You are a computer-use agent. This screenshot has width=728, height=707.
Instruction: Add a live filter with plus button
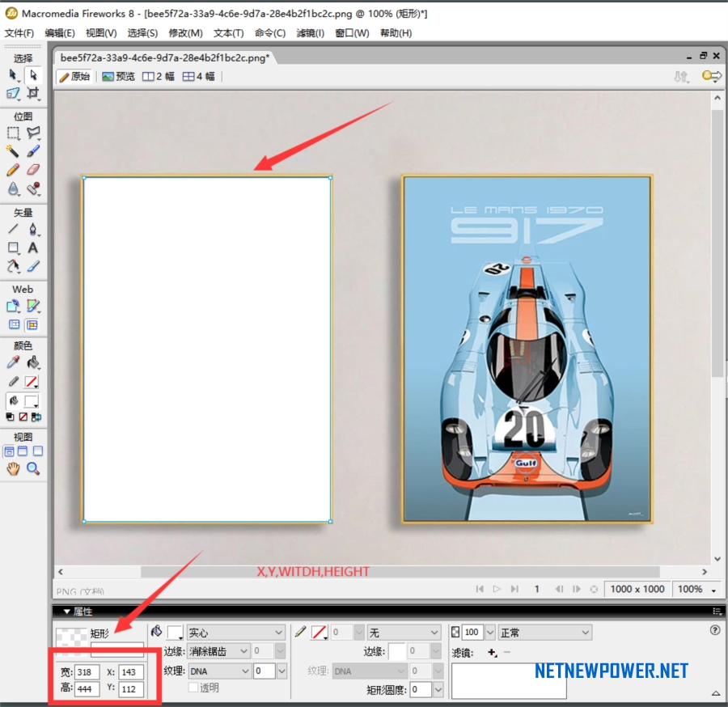point(492,653)
